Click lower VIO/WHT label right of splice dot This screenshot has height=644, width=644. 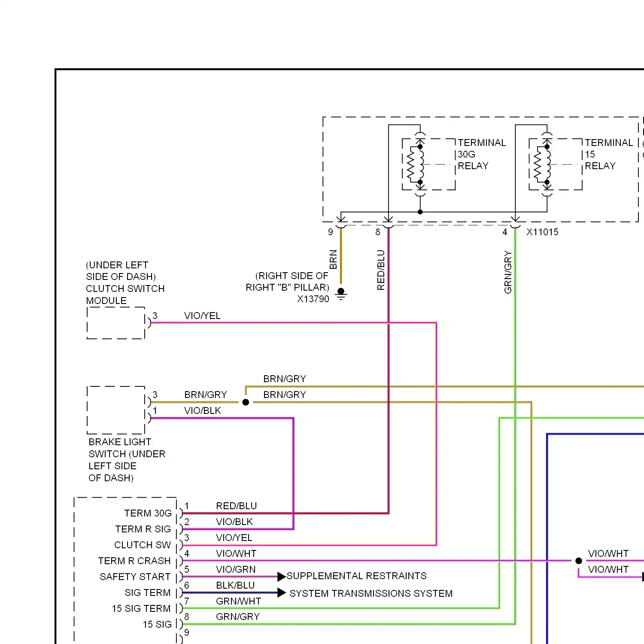pos(608,569)
